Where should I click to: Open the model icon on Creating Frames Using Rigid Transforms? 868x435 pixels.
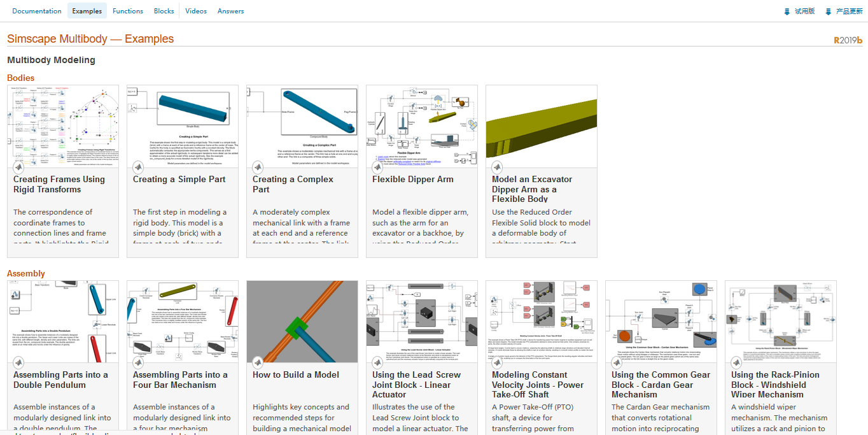[x=18, y=167]
